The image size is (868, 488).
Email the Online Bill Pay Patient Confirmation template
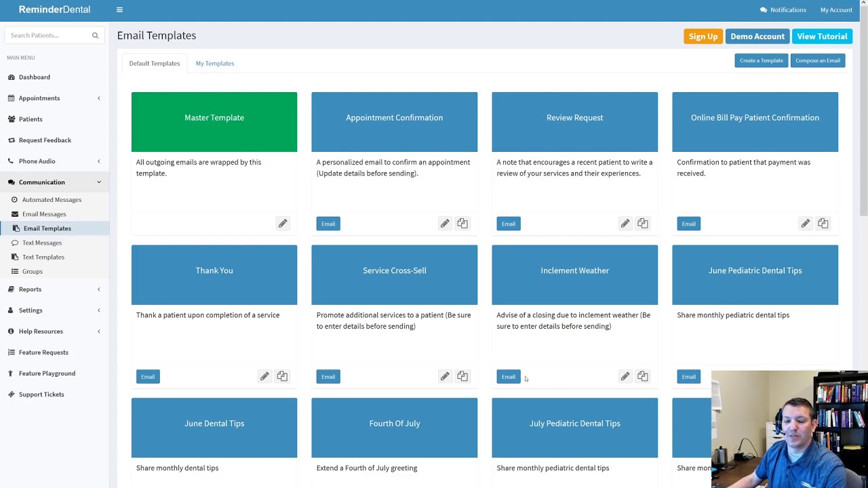[x=689, y=224]
